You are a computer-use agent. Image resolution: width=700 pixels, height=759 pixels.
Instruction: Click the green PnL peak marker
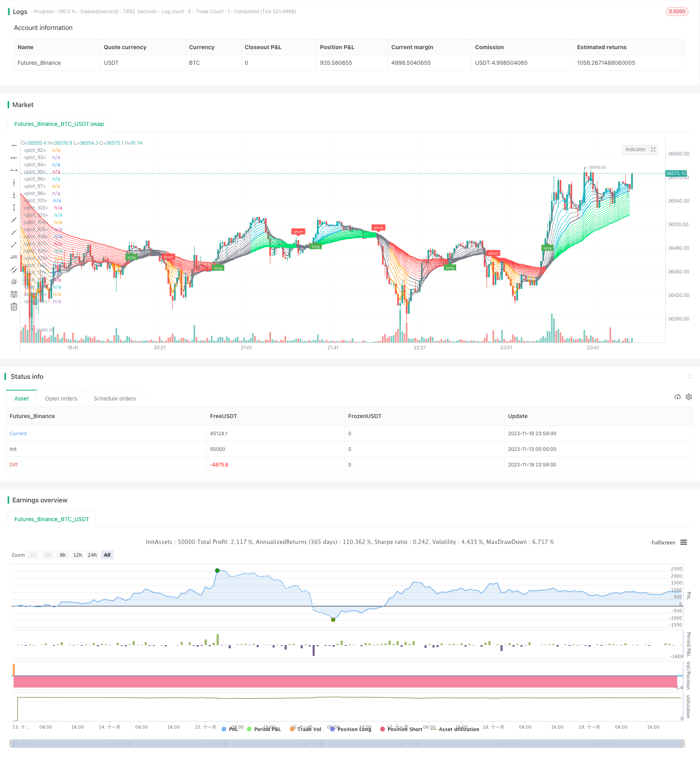(217, 570)
